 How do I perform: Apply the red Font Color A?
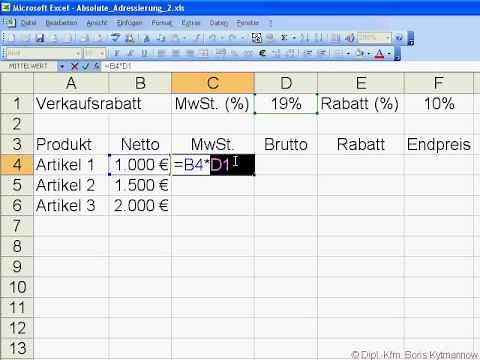(379, 53)
